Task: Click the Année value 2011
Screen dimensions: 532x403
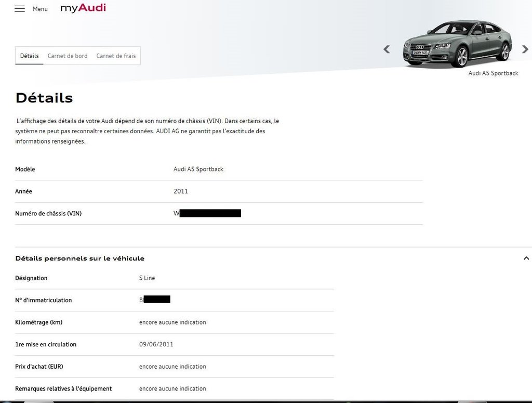Action: point(181,191)
